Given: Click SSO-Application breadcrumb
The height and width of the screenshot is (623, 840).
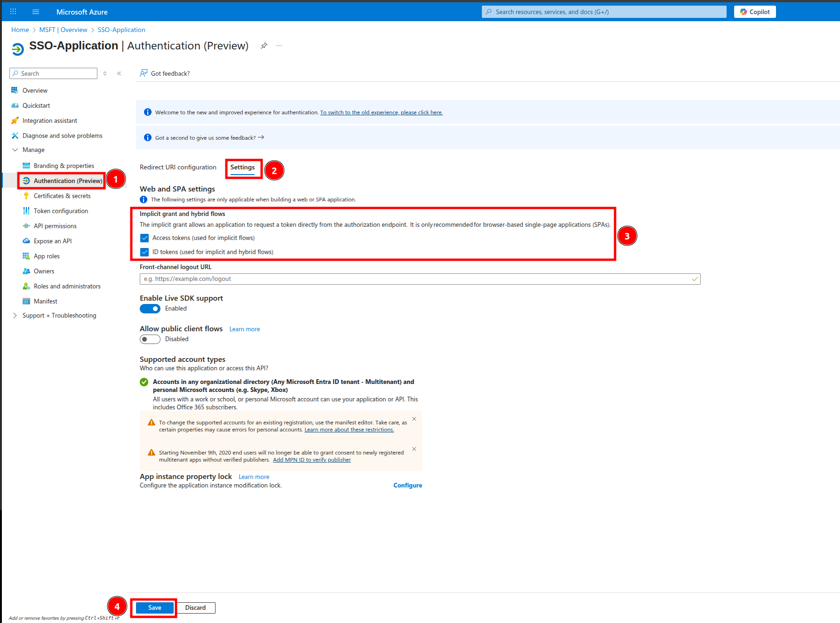Looking at the screenshot, I should [x=121, y=30].
